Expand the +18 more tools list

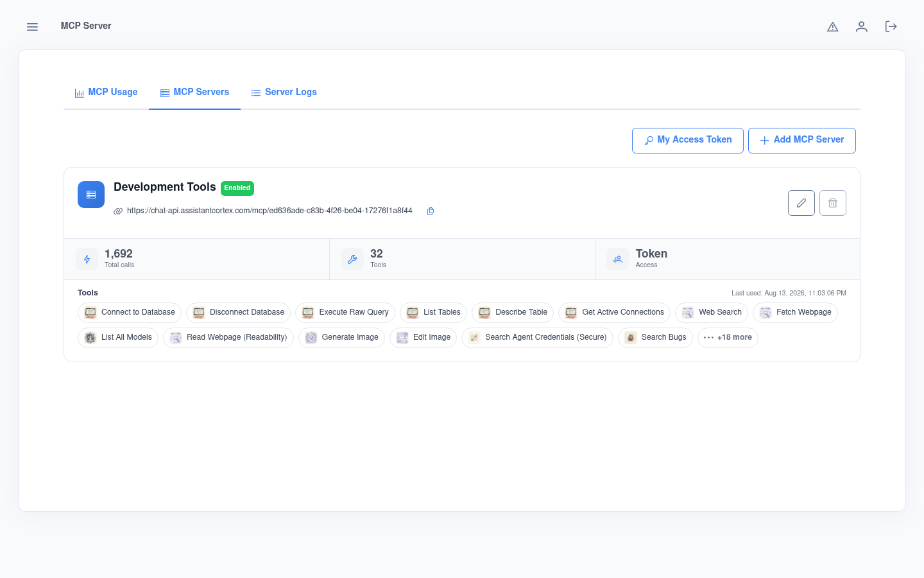[728, 338]
